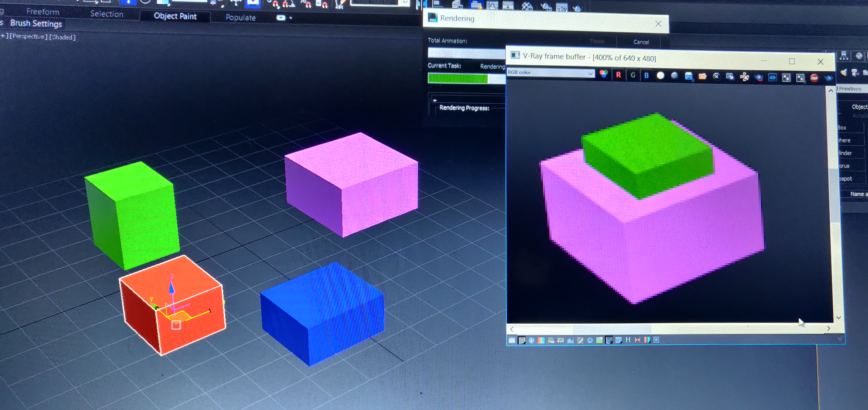This screenshot has height=410, width=868.
Task: Click the HSL color correction icon
Action: tap(551, 340)
